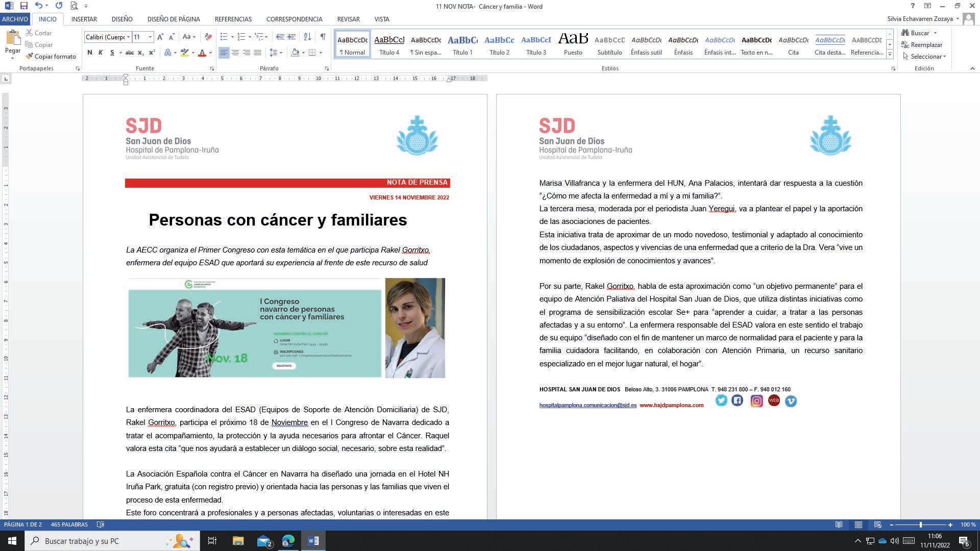Open proofing errors icon in status bar

(101, 524)
